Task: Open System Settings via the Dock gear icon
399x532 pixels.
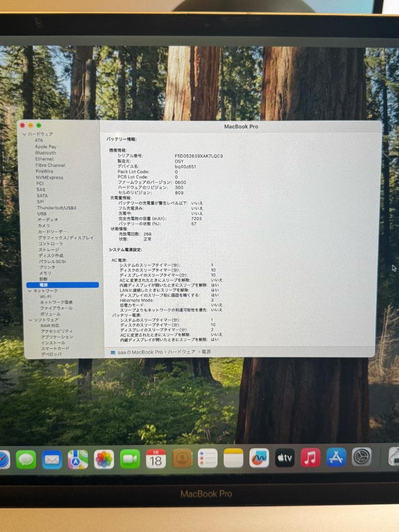Action: (x=363, y=458)
